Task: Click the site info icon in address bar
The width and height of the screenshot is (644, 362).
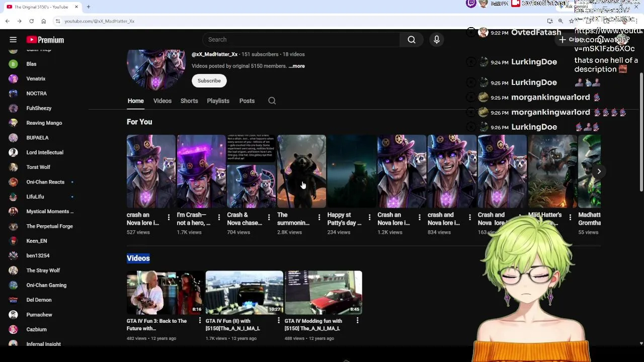Action: point(58,21)
